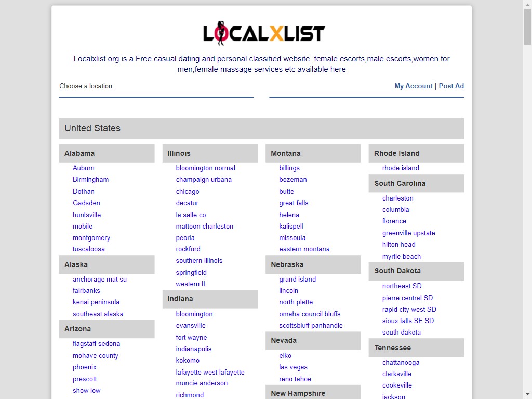Open eastern montana link
The image size is (532, 399).
(x=304, y=249)
